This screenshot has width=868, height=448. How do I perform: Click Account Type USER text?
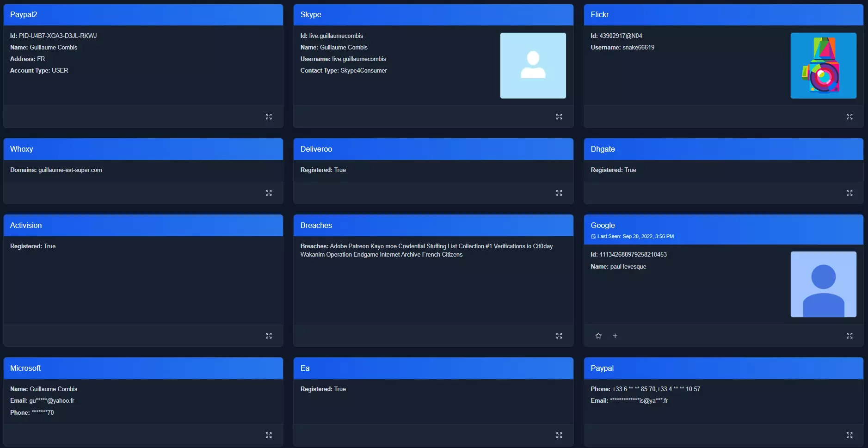pos(39,70)
